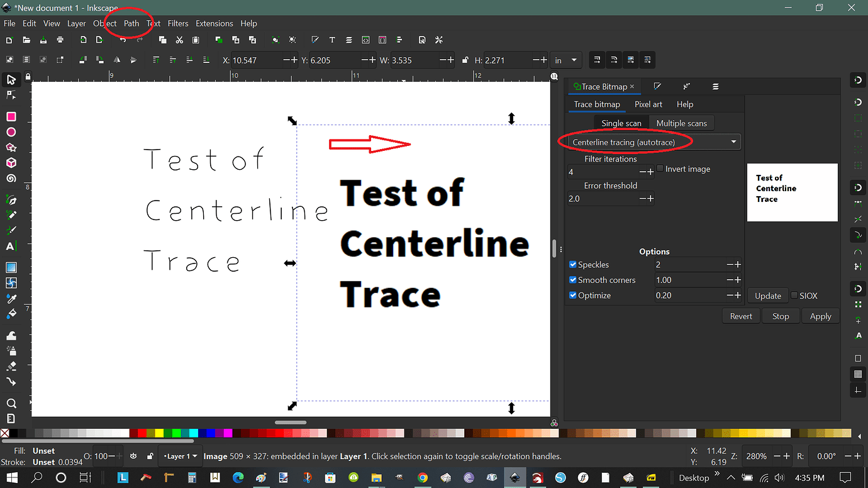Select the Calligraphy tool
The image size is (868, 488).
point(11,231)
